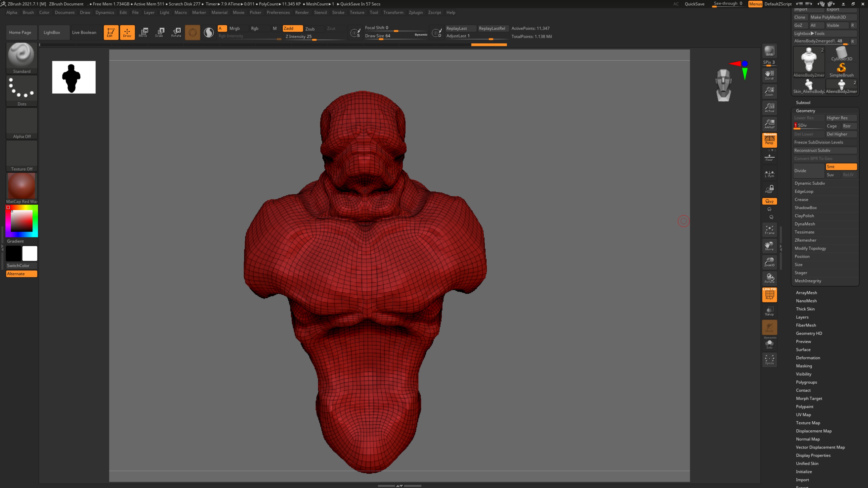
Task: Toggle Persp perspective mode
Action: (x=769, y=140)
